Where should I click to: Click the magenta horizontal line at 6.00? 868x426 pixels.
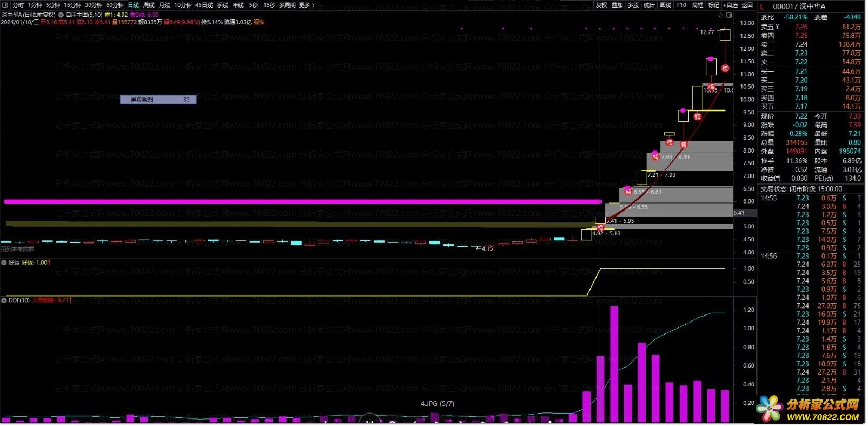coord(303,201)
